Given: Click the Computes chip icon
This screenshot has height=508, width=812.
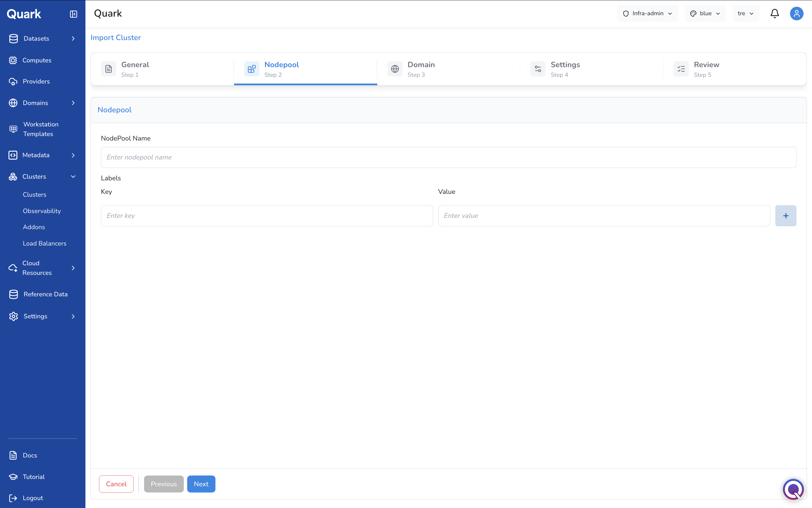Looking at the screenshot, I should point(13,60).
